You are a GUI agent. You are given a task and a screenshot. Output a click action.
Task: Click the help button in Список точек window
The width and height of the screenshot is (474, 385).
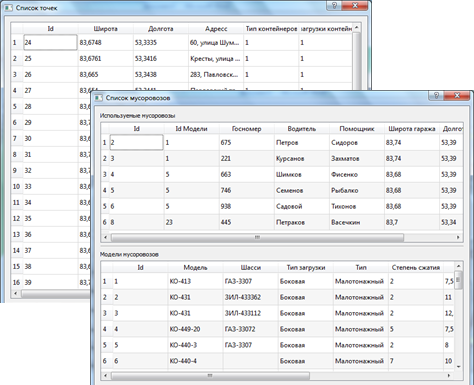point(334,6)
